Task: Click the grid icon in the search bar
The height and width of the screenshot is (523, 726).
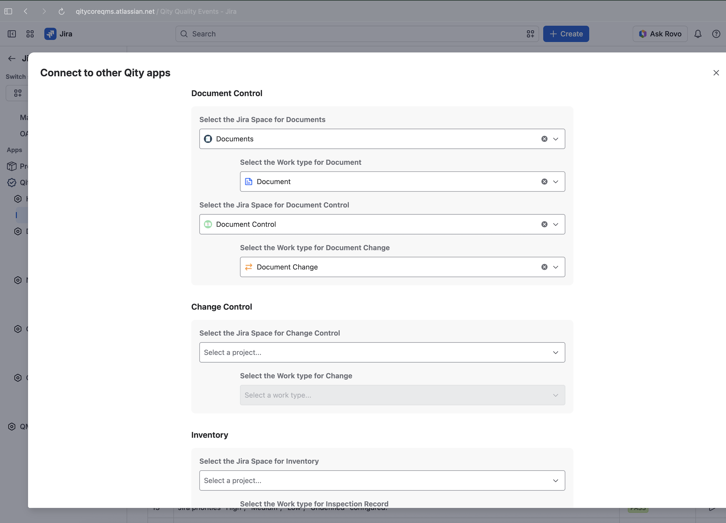Action: pyautogui.click(x=530, y=34)
